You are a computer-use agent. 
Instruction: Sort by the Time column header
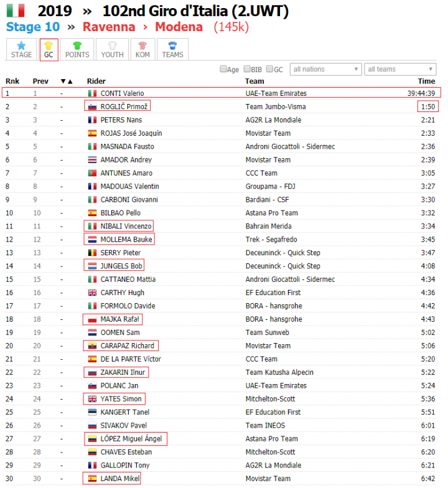[426, 81]
